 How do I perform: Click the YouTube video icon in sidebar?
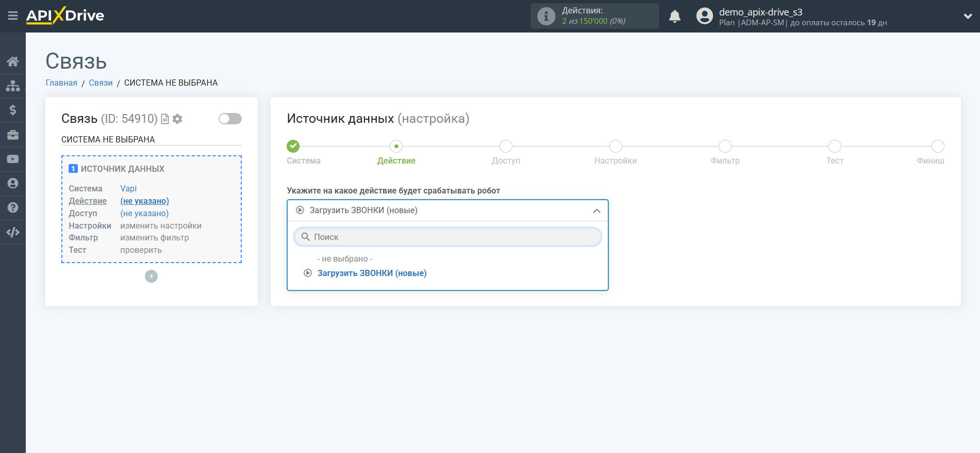click(x=13, y=159)
